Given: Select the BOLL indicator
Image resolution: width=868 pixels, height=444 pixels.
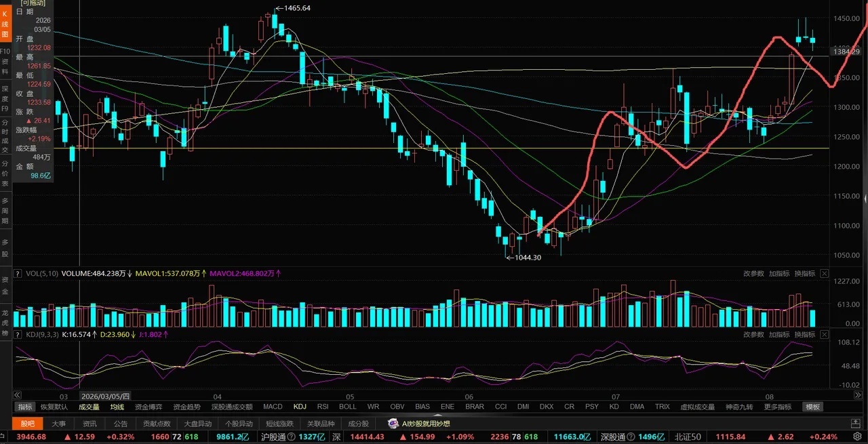Looking at the screenshot, I should point(348,407).
